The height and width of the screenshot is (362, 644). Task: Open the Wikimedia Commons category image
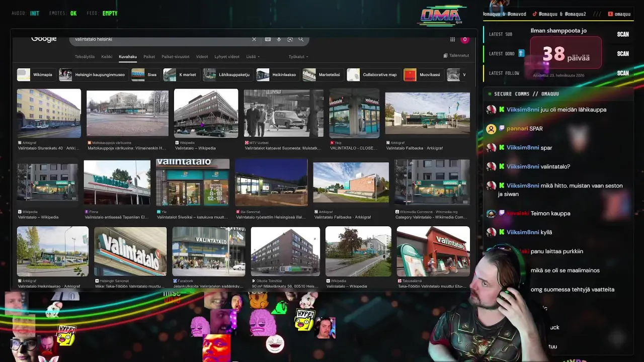[x=432, y=182]
